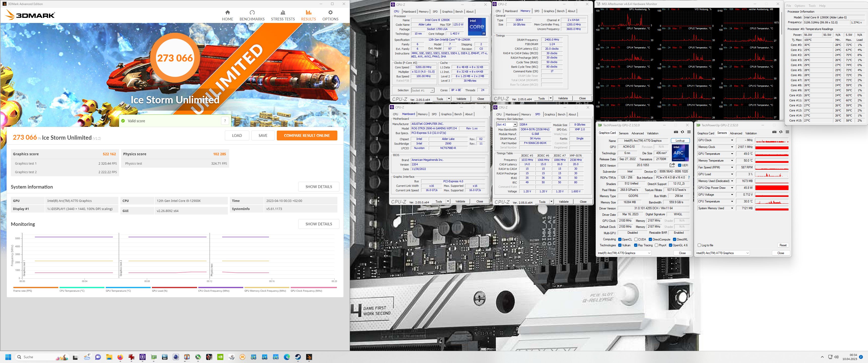Click the taskbar Suche search box
The image size is (868, 363).
[x=42, y=357]
